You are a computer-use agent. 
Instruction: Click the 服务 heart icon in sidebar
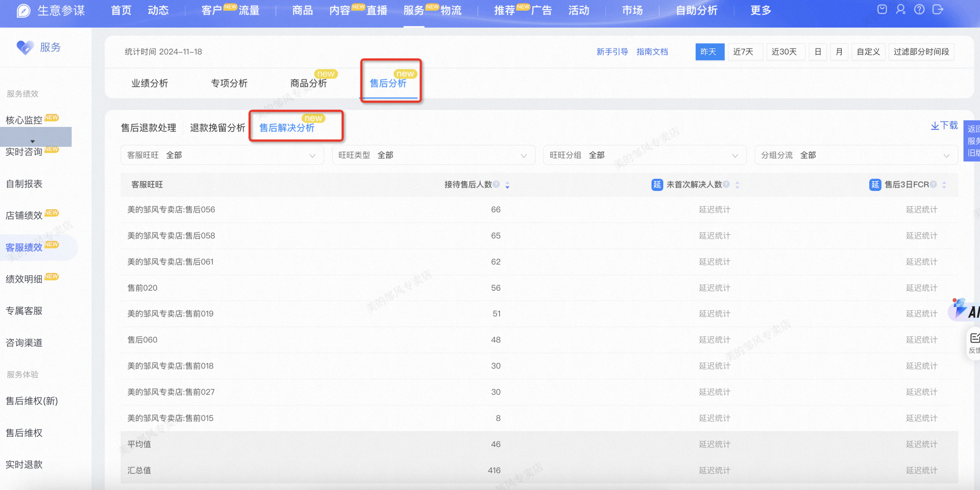tap(25, 48)
